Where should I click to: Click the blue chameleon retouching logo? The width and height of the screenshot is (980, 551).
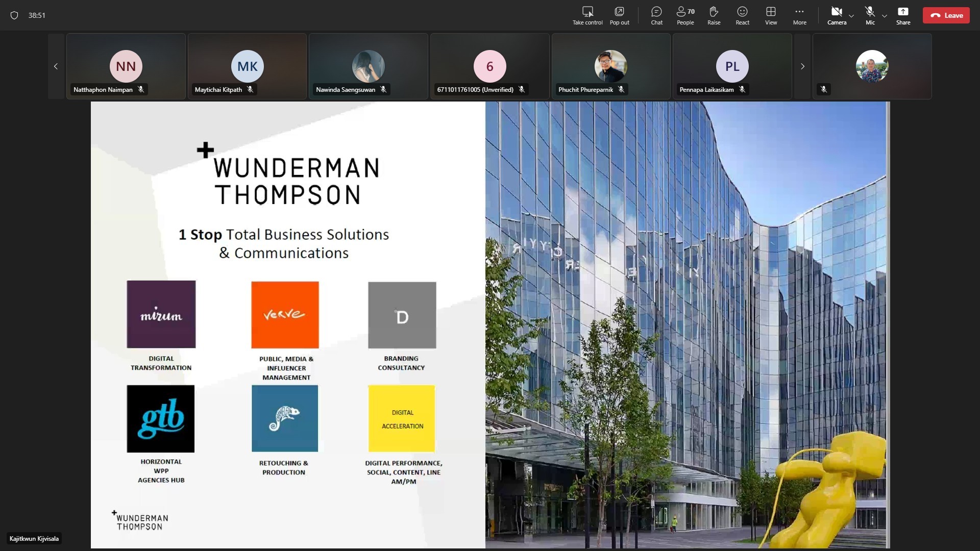(x=285, y=418)
